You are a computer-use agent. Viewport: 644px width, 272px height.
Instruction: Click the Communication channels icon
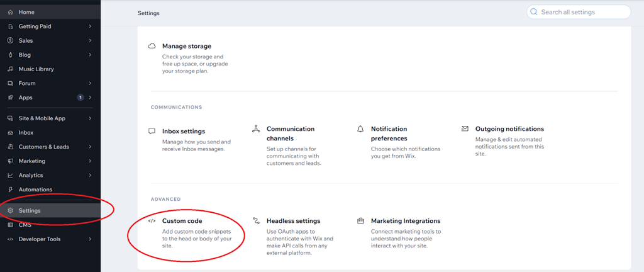point(256,128)
